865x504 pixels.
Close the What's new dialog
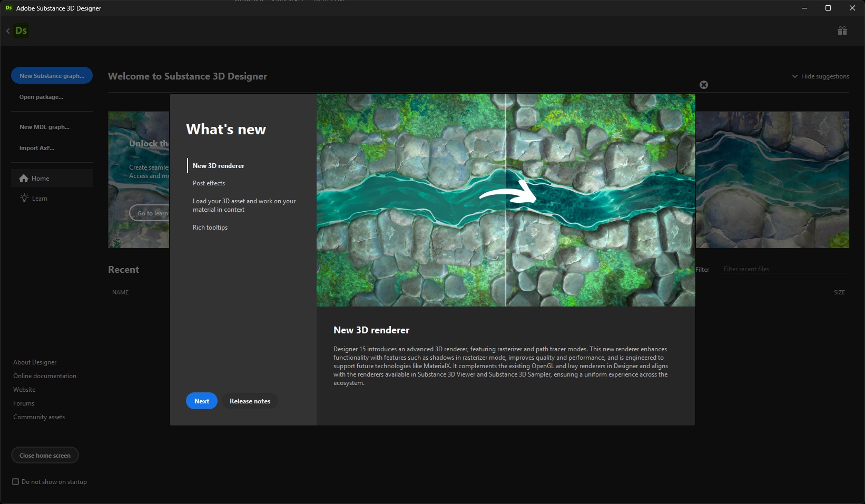[x=703, y=85]
